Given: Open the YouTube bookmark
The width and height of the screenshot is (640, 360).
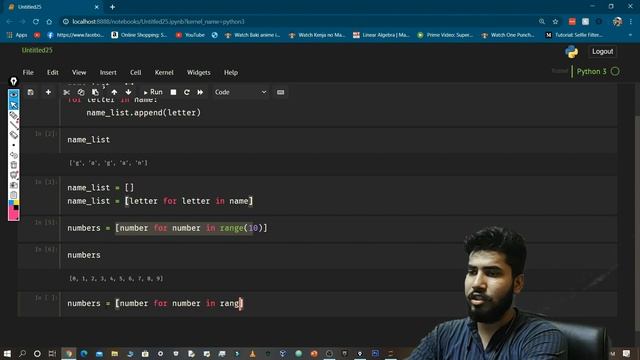Looking at the screenshot, I should 190,35.
